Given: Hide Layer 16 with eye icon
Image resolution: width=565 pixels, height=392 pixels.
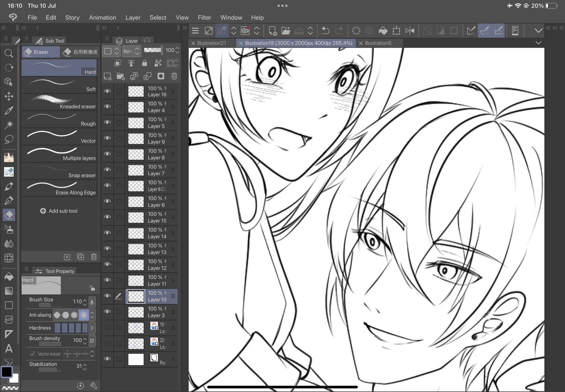Looking at the screenshot, I should coord(107,91).
